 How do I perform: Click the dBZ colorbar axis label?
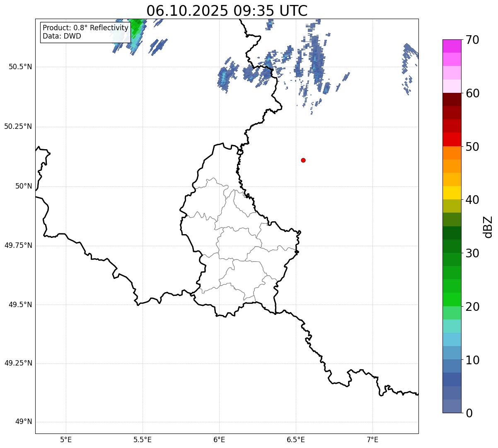tap(488, 227)
